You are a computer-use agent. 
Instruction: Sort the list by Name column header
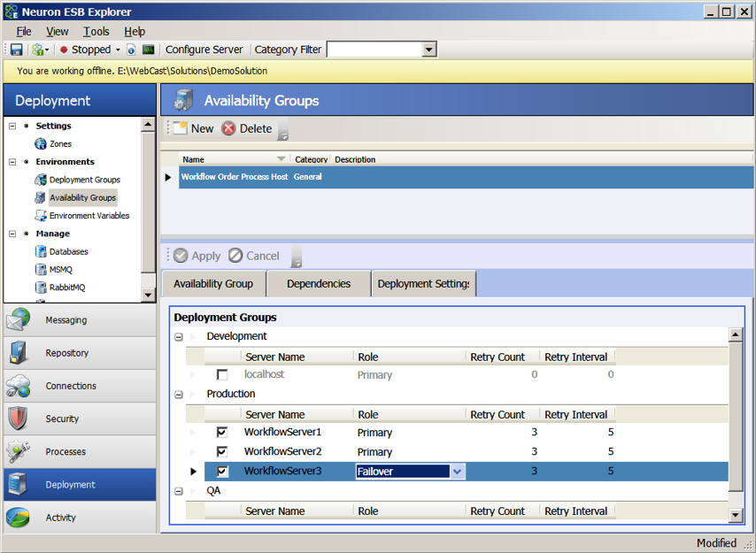pos(234,159)
